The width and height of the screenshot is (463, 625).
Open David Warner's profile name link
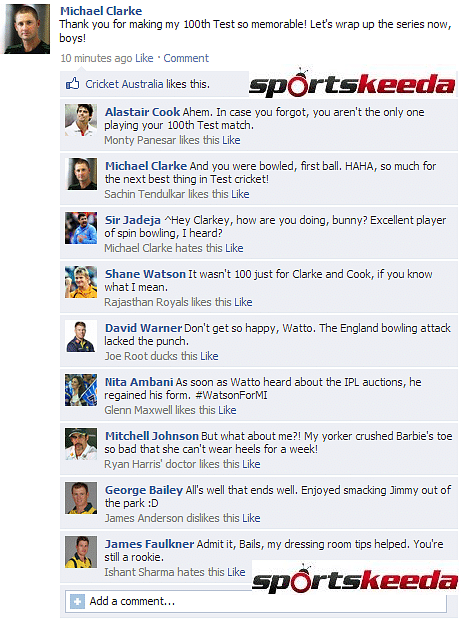click(x=143, y=328)
